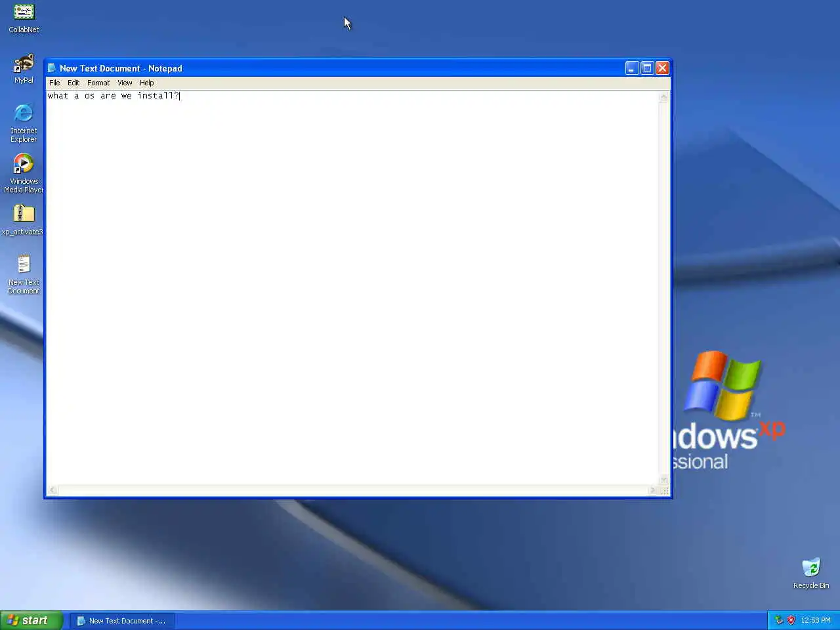Open the Edit menu in Notepad

pyautogui.click(x=73, y=83)
